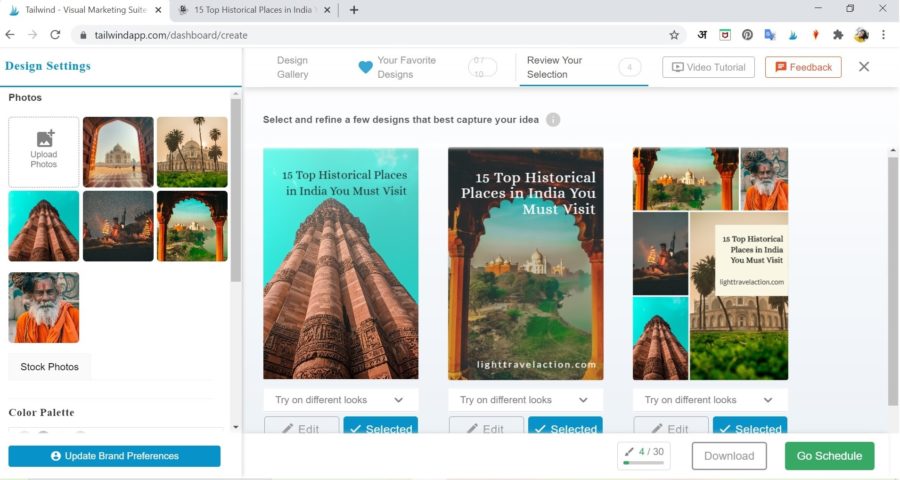
Task: Close the 15 Top Historical Places tab
Action: [327, 10]
